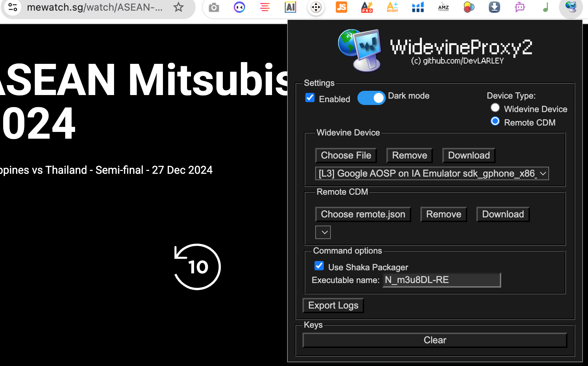Open the green music note extension
The height and width of the screenshot is (366, 588).
pos(545,7)
